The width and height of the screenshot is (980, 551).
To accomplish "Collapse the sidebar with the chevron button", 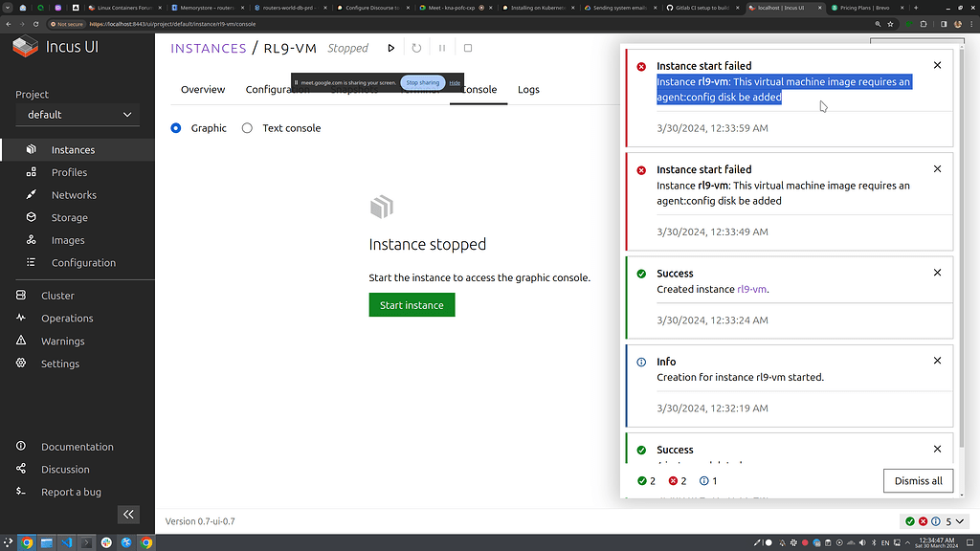I will coord(128,515).
